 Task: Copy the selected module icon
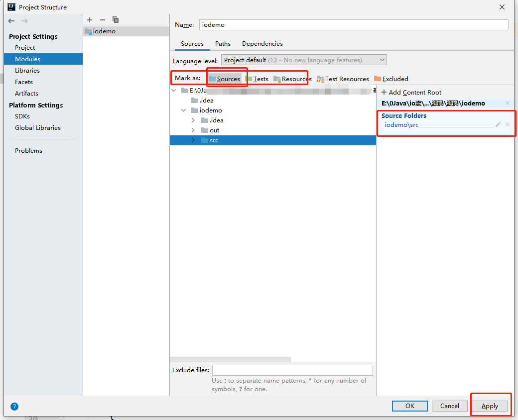coord(115,20)
